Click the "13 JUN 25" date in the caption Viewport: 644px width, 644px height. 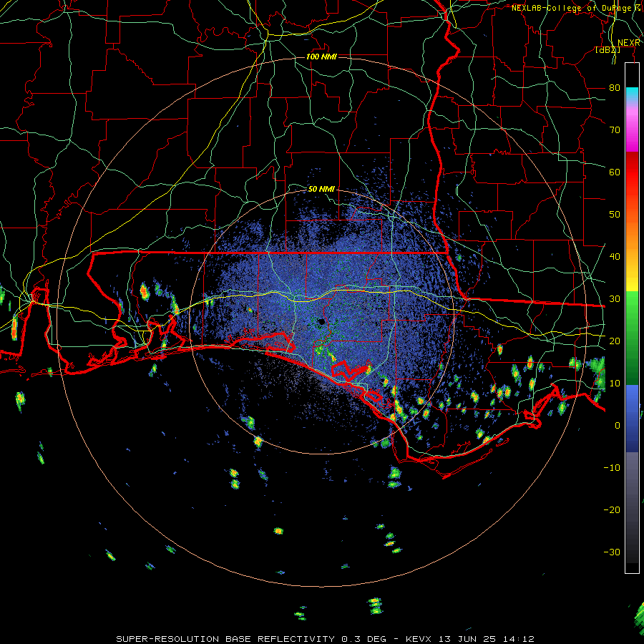tap(467, 639)
